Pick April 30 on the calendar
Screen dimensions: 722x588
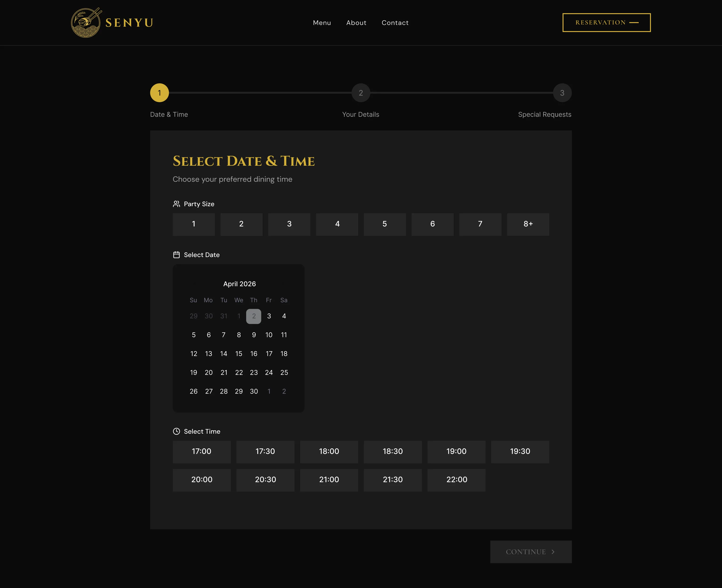(254, 391)
